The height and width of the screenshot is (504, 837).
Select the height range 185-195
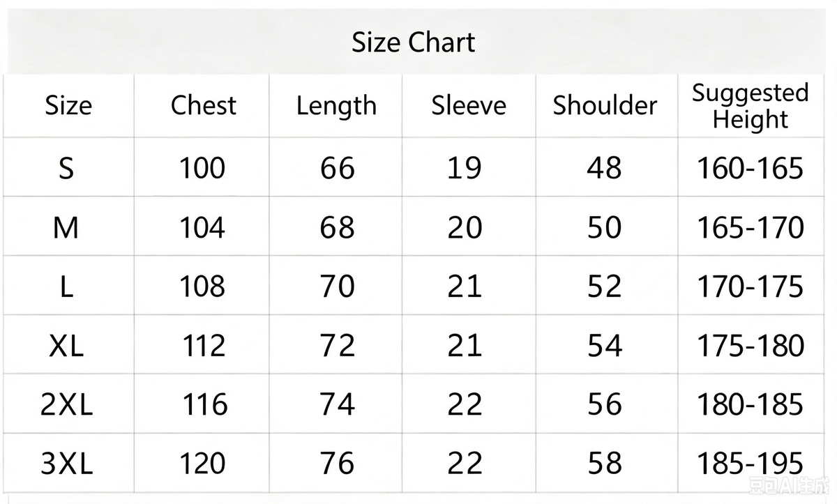[751, 464]
